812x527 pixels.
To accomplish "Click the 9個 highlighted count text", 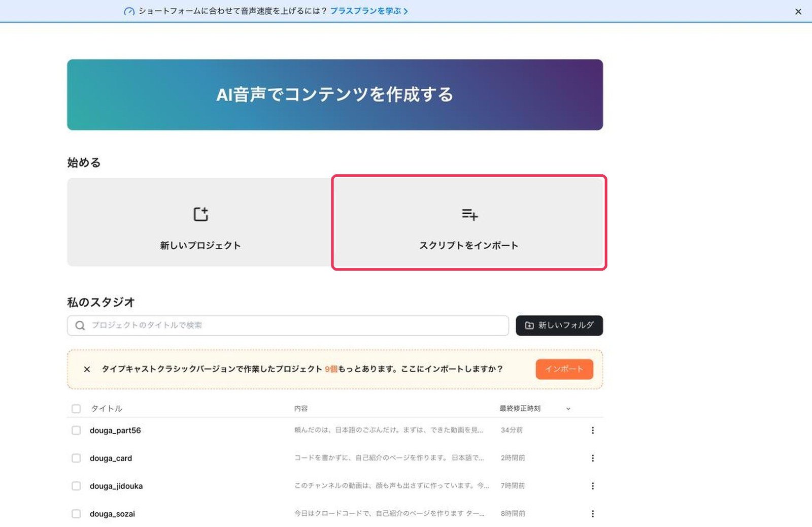I will 331,369.
